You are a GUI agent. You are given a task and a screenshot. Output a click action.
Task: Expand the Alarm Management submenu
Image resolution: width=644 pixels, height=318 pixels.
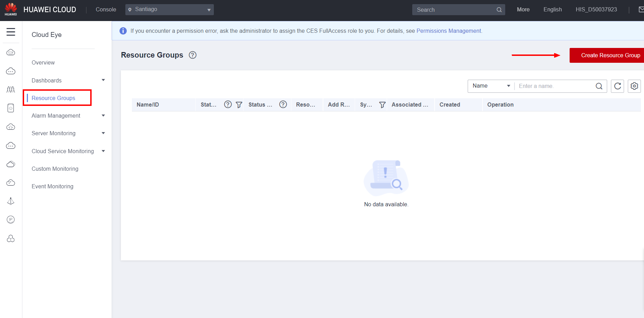pos(103,116)
